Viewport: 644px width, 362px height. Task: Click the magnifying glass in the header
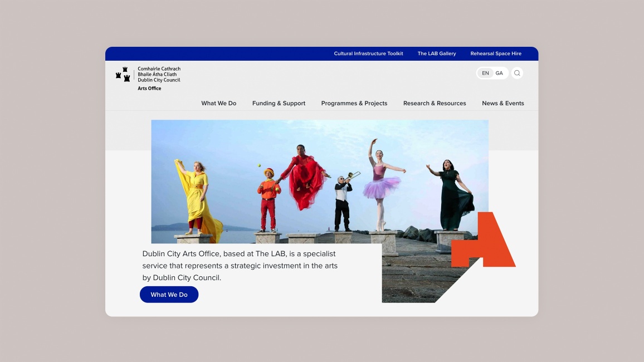pyautogui.click(x=517, y=73)
